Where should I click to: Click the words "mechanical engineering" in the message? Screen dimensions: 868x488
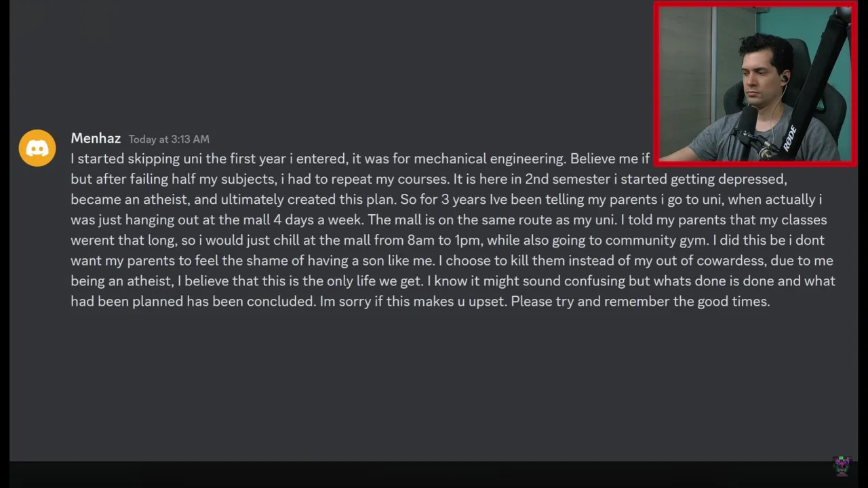point(489,159)
